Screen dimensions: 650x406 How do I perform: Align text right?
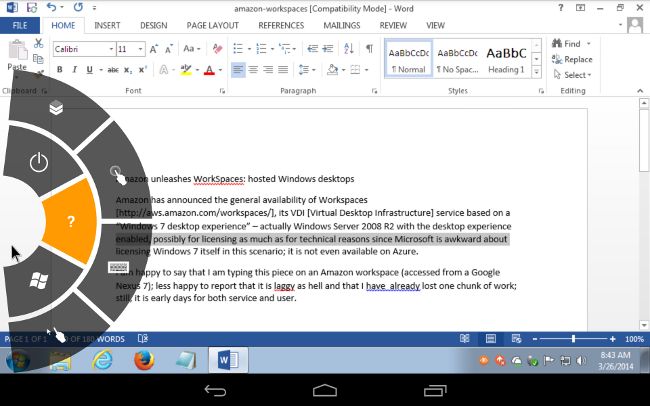(268, 70)
